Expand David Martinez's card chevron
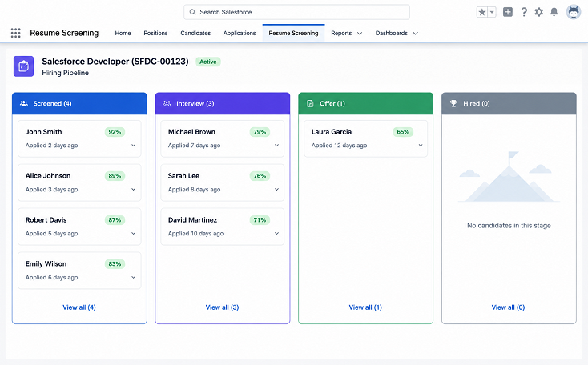Image resolution: width=588 pixels, height=365 pixels. [x=276, y=233]
